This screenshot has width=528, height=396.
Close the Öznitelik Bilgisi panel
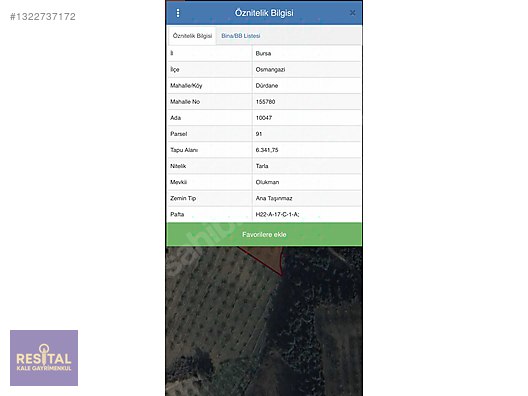coord(352,13)
